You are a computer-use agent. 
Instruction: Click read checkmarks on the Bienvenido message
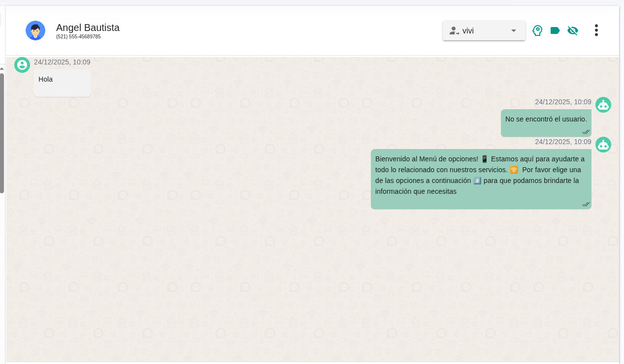point(586,204)
